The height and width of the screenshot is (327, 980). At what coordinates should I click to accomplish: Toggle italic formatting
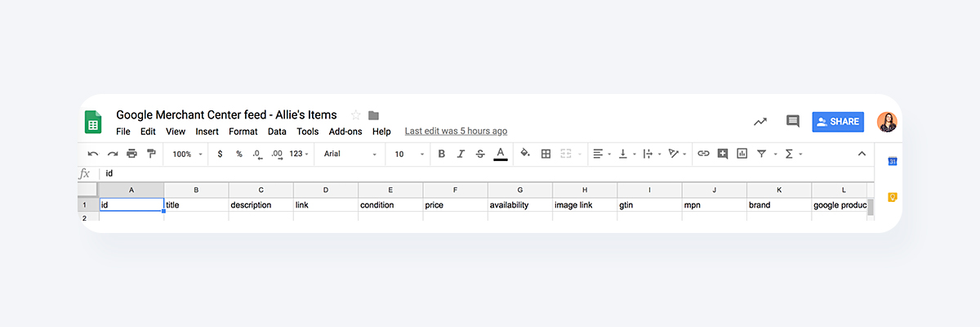(461, 154)
